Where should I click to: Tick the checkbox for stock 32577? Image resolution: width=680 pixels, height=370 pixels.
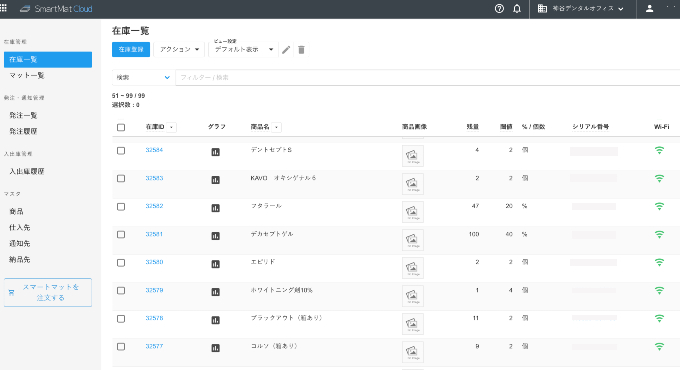click(x=121, y=347)
